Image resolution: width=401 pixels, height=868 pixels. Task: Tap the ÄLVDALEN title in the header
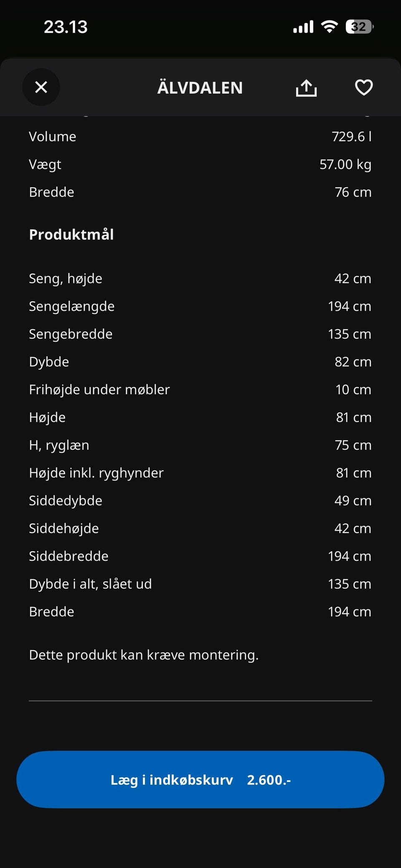pyautogui.click(x=200, y=88)
